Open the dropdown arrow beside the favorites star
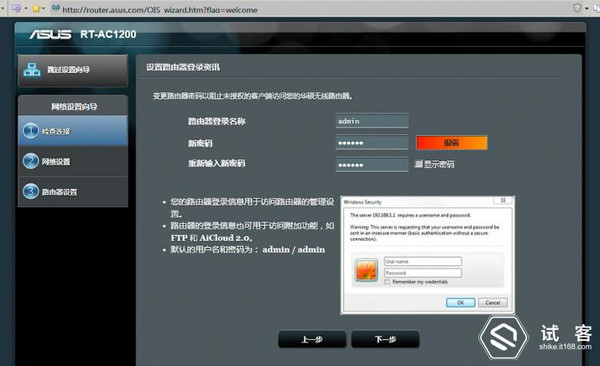This screenshot has width=600, height=366. tap(43, 8)
